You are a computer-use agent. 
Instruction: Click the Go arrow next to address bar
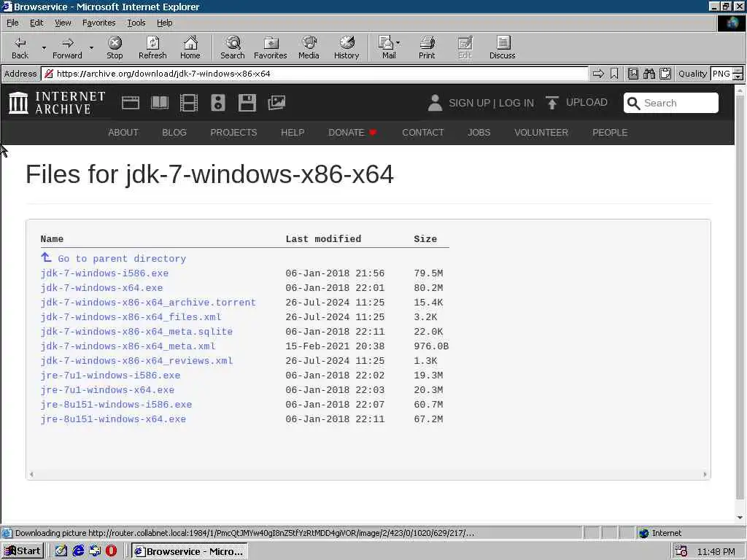click(598, 74)
